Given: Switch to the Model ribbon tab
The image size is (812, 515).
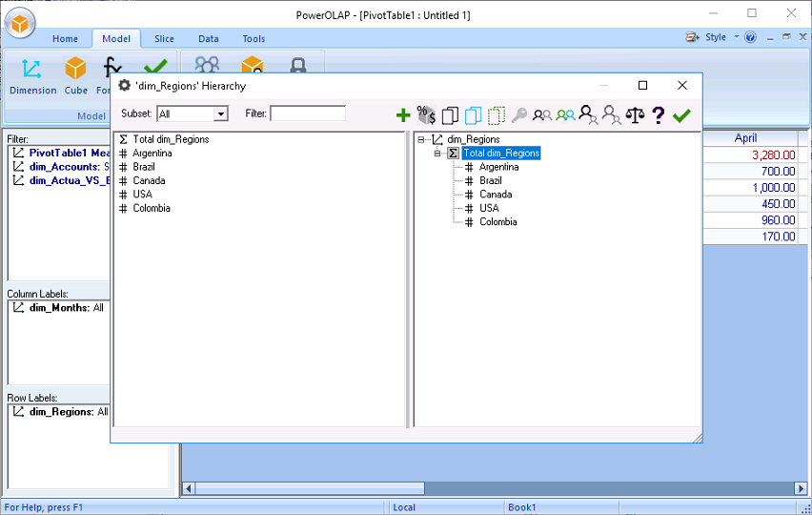Looking at the screenshot, I should [x=116, y=39].
